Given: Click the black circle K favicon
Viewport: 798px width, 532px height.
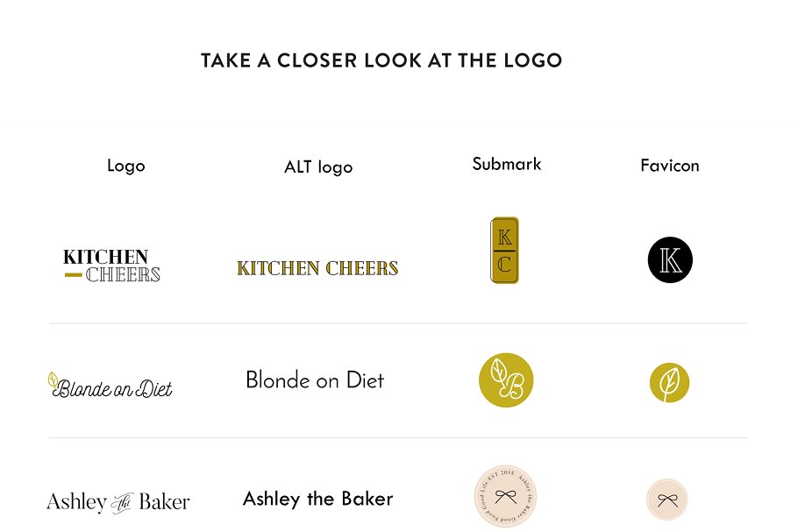Looking at the screenshot, I should point(670,260).
